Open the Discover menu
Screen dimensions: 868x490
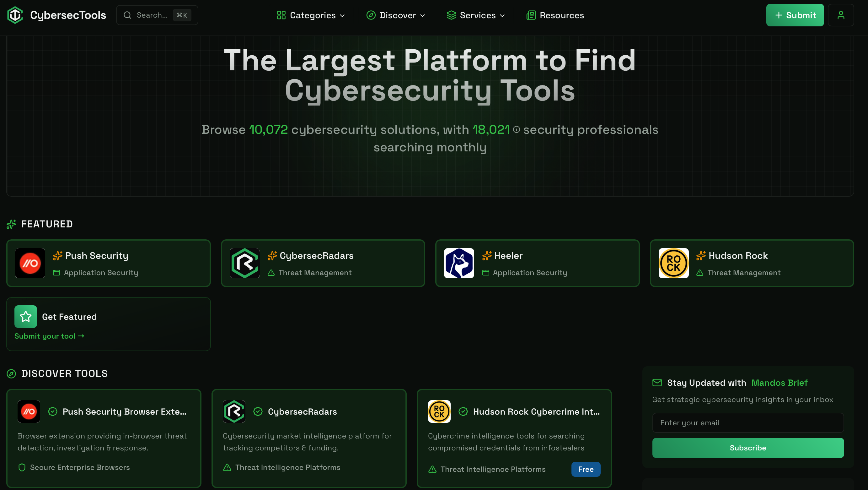point(396,15)
